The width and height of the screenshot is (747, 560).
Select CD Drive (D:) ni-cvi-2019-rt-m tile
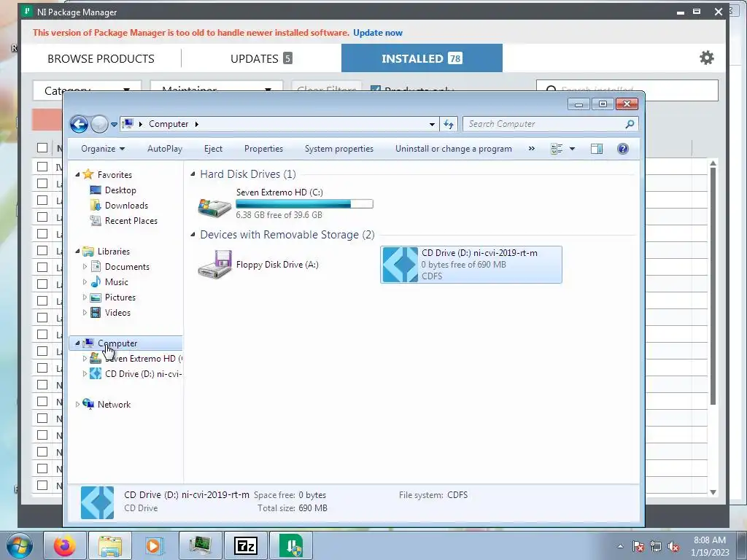point(471,265)
